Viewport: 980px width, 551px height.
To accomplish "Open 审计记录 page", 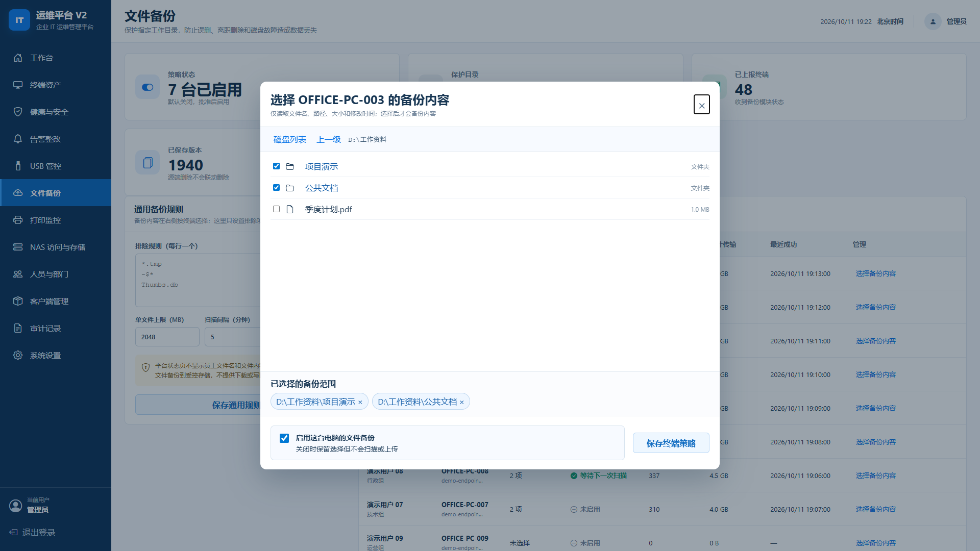I will [56, 328].
